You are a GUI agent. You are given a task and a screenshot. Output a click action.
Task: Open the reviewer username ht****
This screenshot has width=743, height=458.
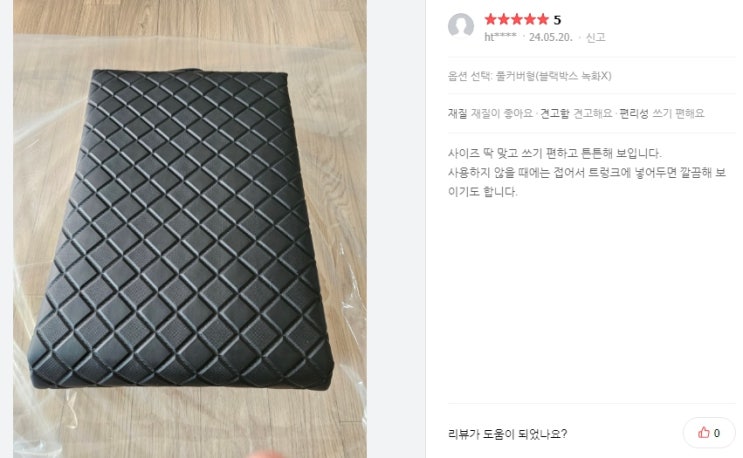500,37
